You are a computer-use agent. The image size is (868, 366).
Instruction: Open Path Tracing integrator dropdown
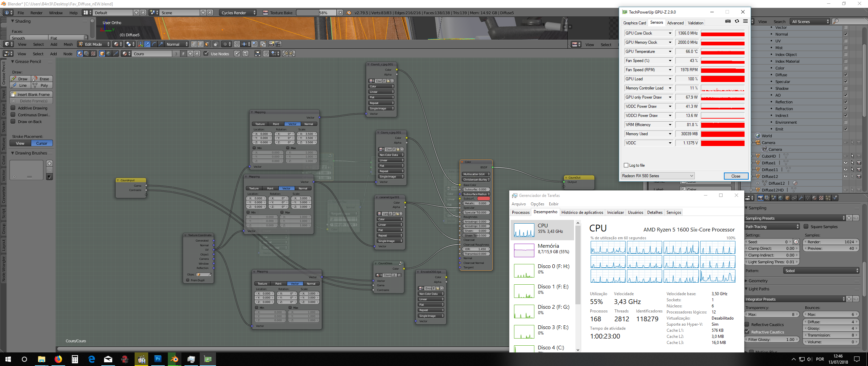coord(772,227)
